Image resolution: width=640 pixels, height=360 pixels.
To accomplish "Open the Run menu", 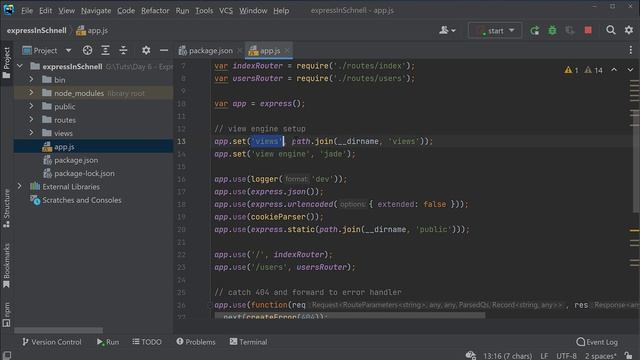I will pos(182,11).
